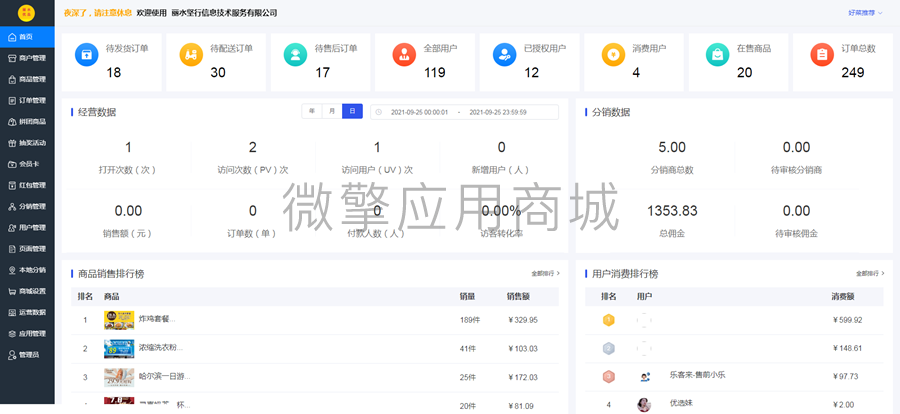Viewport: 900px width, 414px height.
Task: Click product name 浓缩洗衣粉...
Action: [161, 348]
